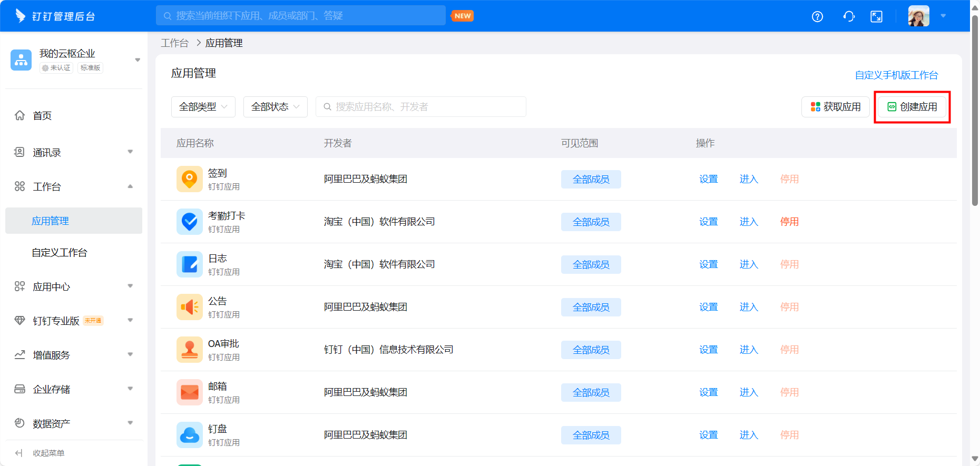Focus the 搜索应用名称、开发者 search field

[421, 107]
